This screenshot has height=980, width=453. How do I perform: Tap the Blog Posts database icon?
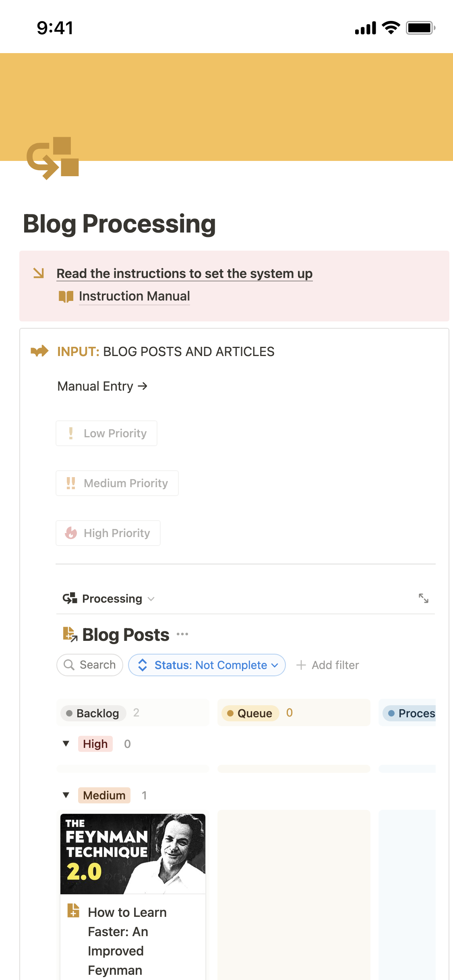[x=70, y=634]
